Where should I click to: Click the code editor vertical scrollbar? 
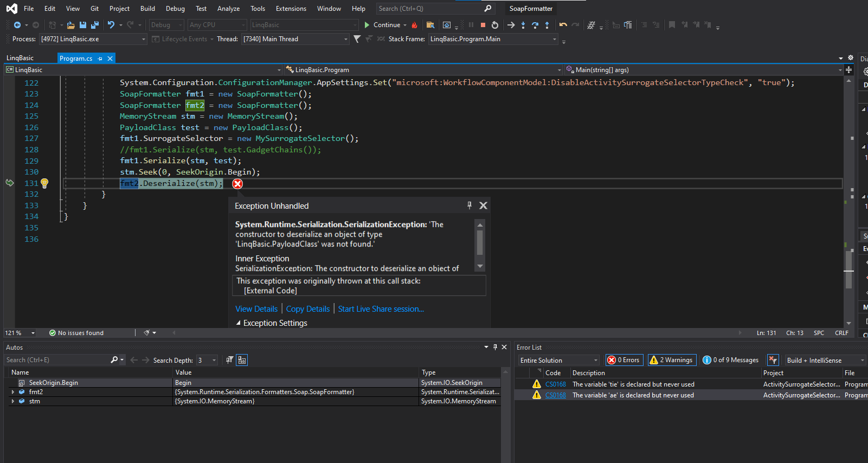pyautogui.click(x=849, y=202)
